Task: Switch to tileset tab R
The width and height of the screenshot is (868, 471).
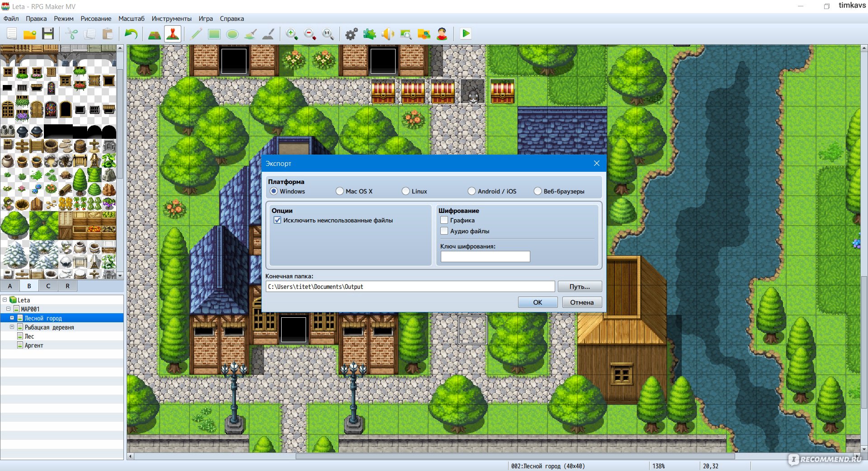Action: pyautogui.click(x=67, y=286)
